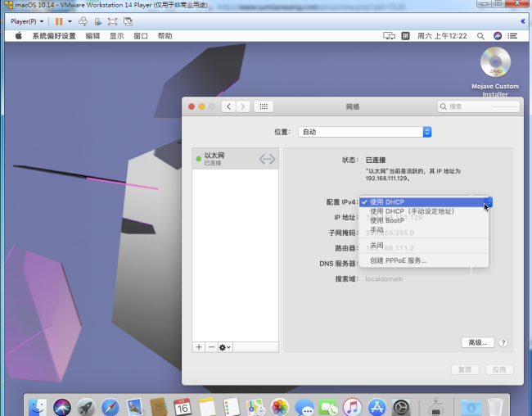The height and width of the screenshot is (416, 532).
Task: Select 以太网 service in list
Action: coord(236,159)
